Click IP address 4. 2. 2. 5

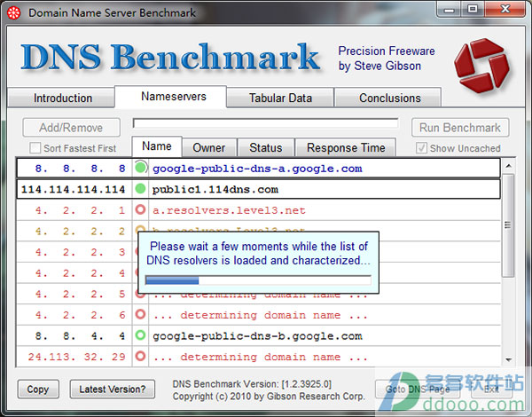[80, 294]
